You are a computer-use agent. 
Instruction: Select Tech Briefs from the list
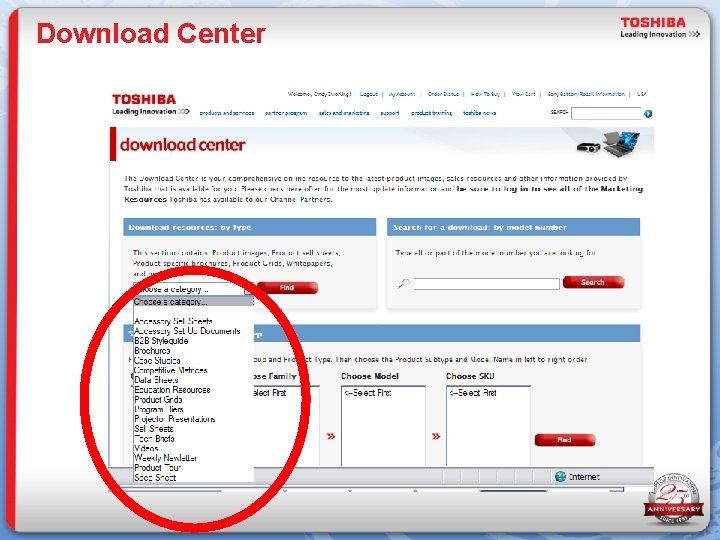pos(154,439)
